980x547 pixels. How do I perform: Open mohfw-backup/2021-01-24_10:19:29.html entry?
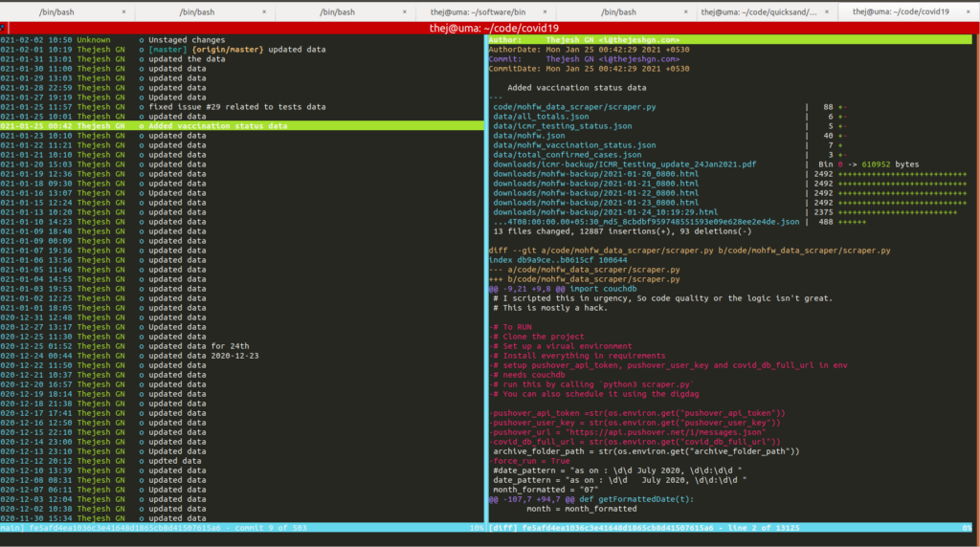tap(605, 212)
